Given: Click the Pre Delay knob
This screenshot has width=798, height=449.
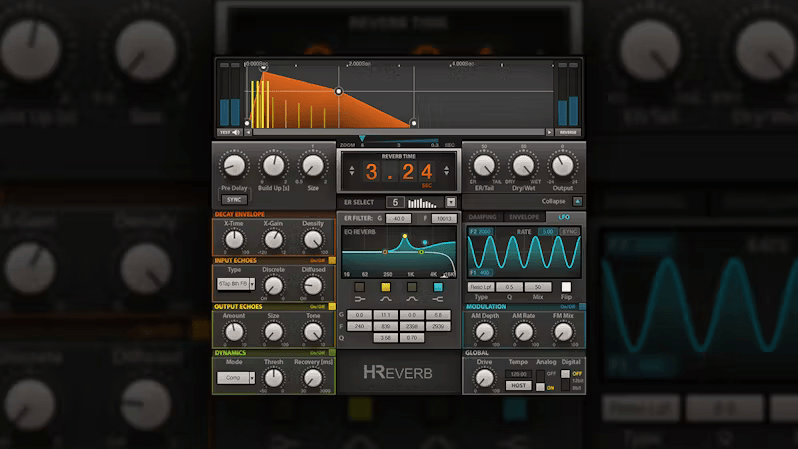Looking at the screenshot, I should (x=234, y=165).
